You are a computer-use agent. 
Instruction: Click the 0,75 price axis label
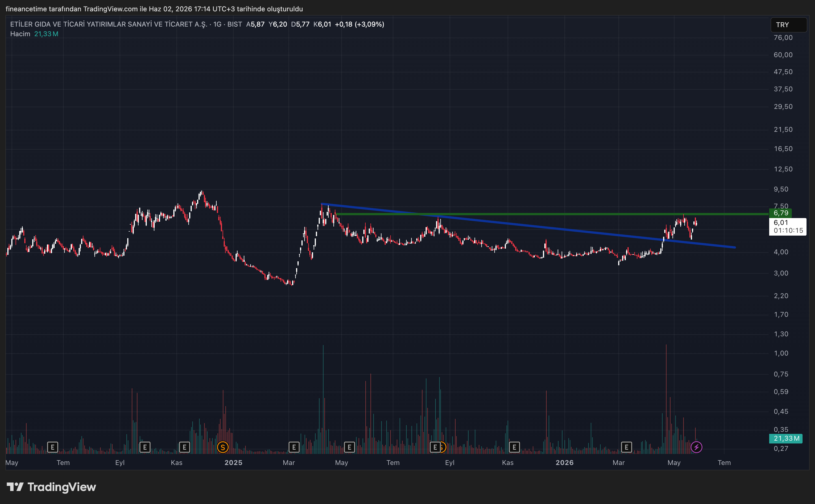pos(781,374)
